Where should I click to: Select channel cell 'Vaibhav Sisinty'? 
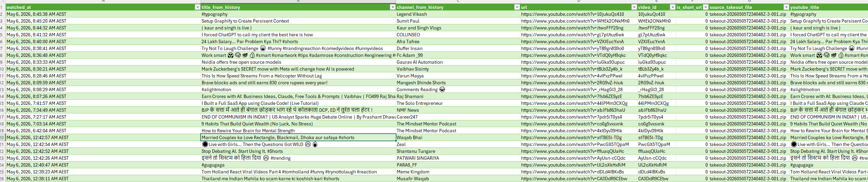[x=458, y=69]
